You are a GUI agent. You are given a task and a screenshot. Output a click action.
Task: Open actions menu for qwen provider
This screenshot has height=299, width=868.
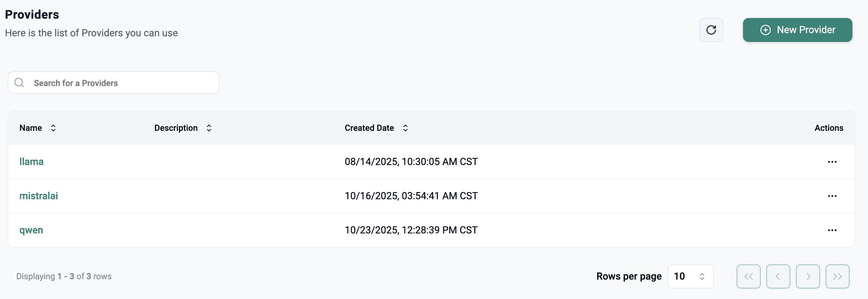832,230
